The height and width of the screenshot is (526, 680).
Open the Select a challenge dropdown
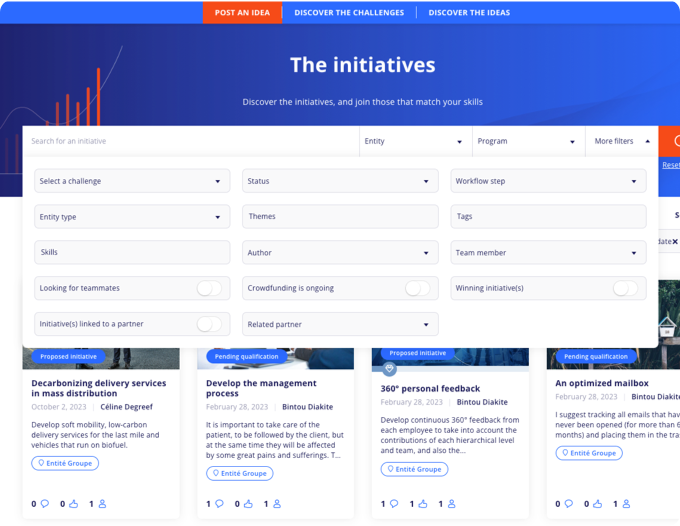tap(132, 181)
